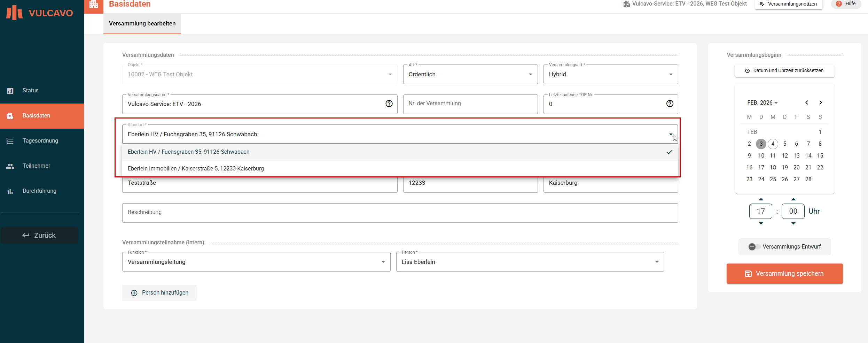
Task: Select Eberlein Immobilien Kaiserstraße location option
Action: tap(196, 168)
